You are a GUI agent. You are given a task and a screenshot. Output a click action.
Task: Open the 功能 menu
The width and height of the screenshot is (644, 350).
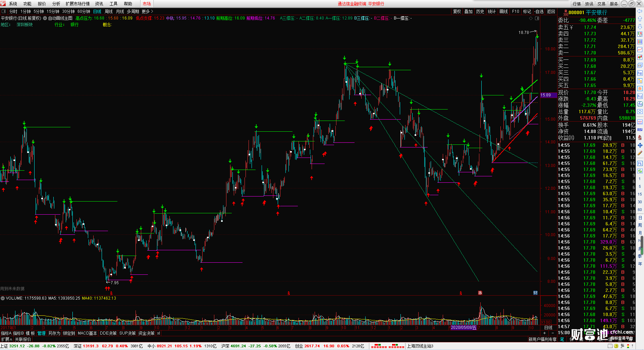pyautogui.click(x=28, y=4)
